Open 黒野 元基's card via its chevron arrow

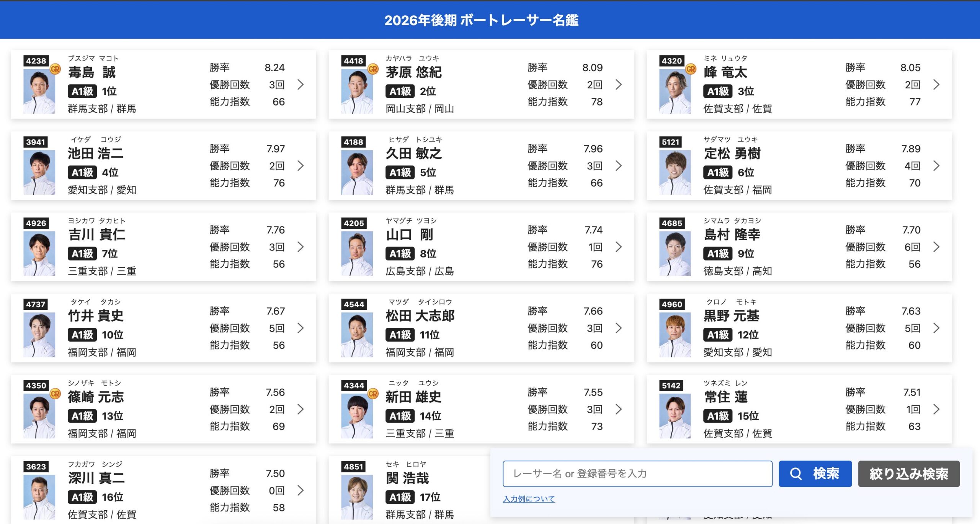click(936, 328)
